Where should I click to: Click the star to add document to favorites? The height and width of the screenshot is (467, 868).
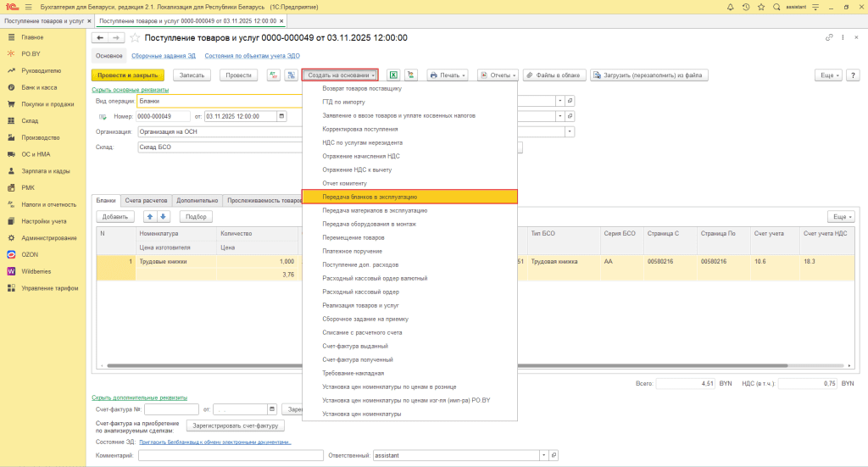click(135, 38)
